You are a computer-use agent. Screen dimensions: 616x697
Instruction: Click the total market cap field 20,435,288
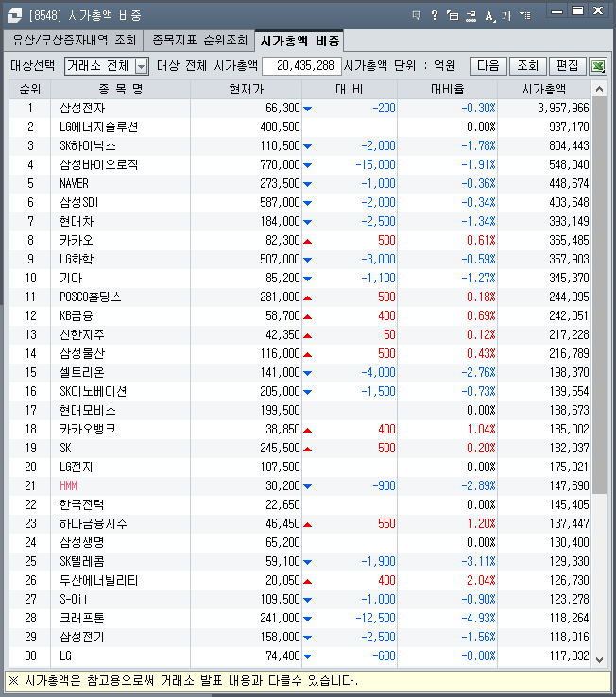tap(302, 66)
